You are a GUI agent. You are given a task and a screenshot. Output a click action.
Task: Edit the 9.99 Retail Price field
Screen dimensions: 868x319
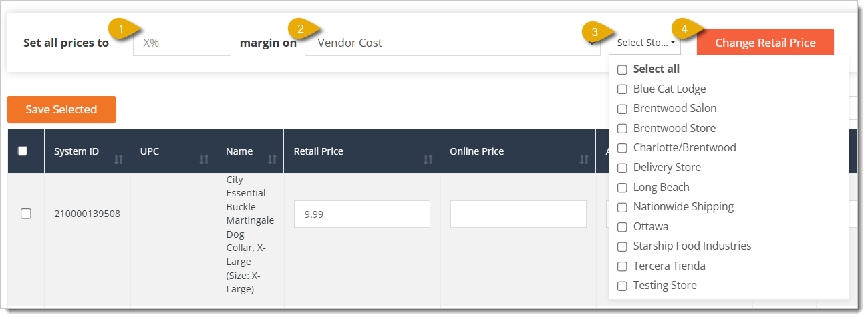coord(362,214)
